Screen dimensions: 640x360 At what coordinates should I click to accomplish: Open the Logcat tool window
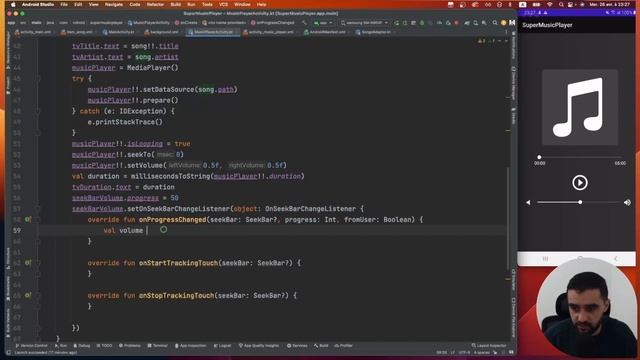coord(222,346)
